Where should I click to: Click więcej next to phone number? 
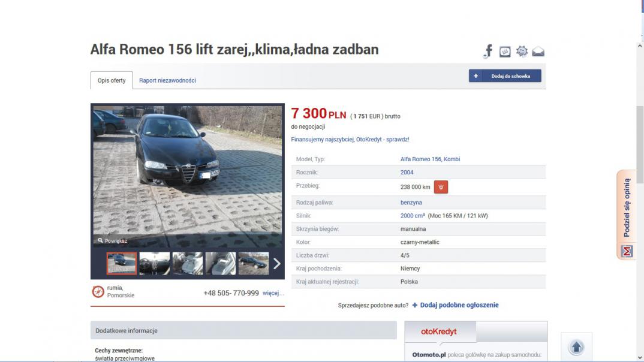(x=273, y=293)
